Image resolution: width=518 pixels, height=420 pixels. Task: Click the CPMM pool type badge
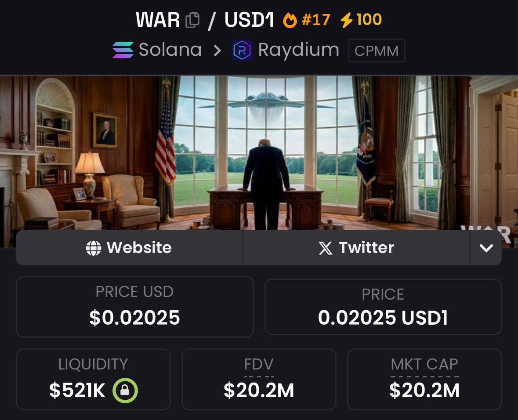[377, 51]
